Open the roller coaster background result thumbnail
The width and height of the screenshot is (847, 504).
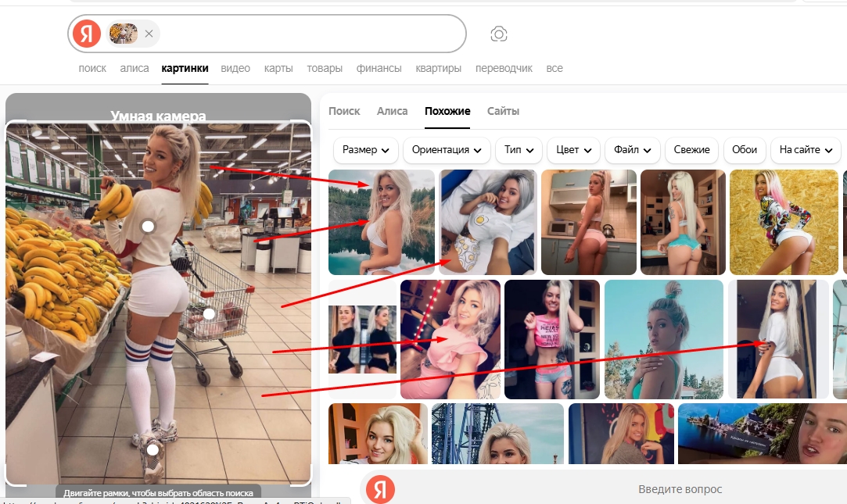498,434
